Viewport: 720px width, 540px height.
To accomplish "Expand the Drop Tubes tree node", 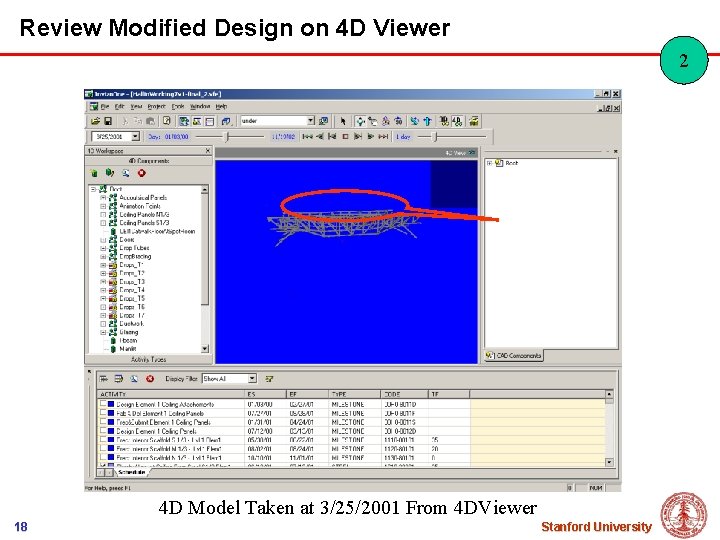I will tap(103, 248).
